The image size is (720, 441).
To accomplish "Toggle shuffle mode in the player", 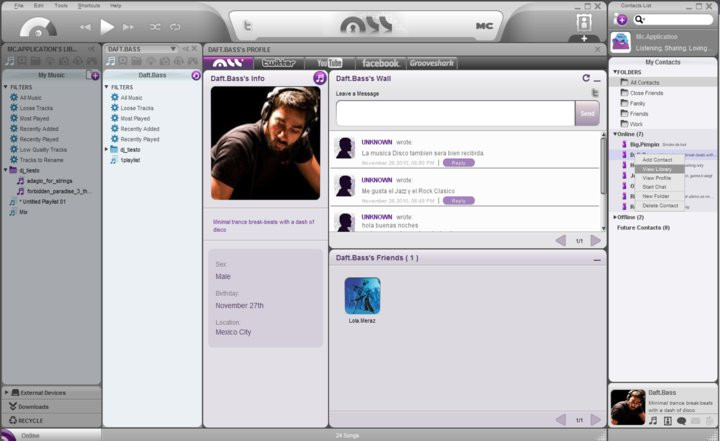I will pos(155,27).
